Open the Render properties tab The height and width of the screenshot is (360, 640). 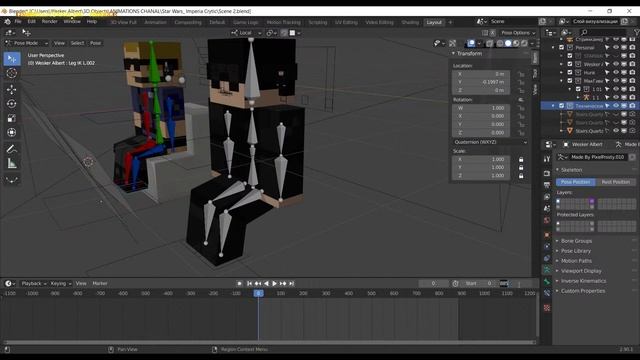pos(547,173)
